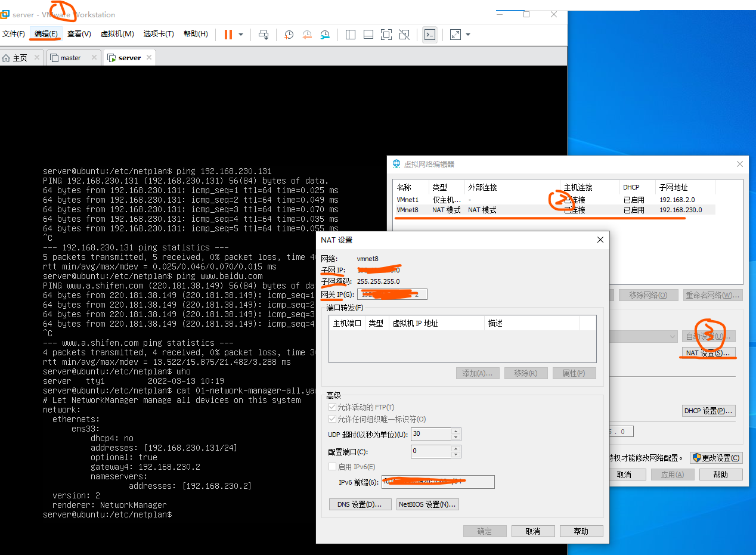Image resolution: width=756 pixels, height=555 pixels.
Task: Click the UDP 超时 value field
Action: [x=431, y=434]
